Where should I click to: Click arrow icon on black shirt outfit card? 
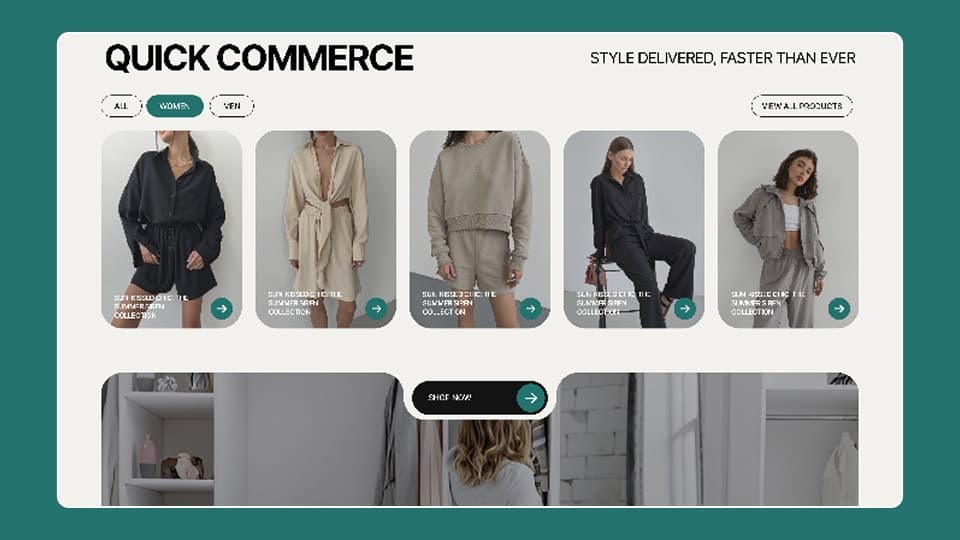coord(222,308)
